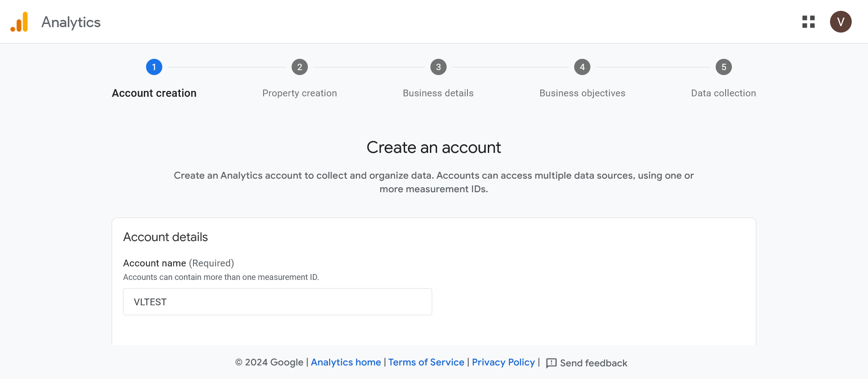This screenshot has height=379, width=868.
Task: Select step 4 numbered circle
Action: [x=582, y=67]
